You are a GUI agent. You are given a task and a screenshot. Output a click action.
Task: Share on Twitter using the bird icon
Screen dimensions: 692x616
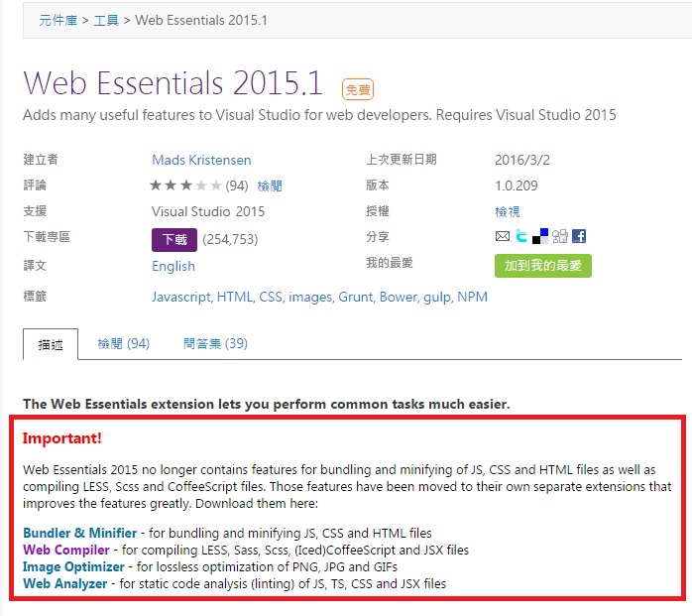[521, 237]
